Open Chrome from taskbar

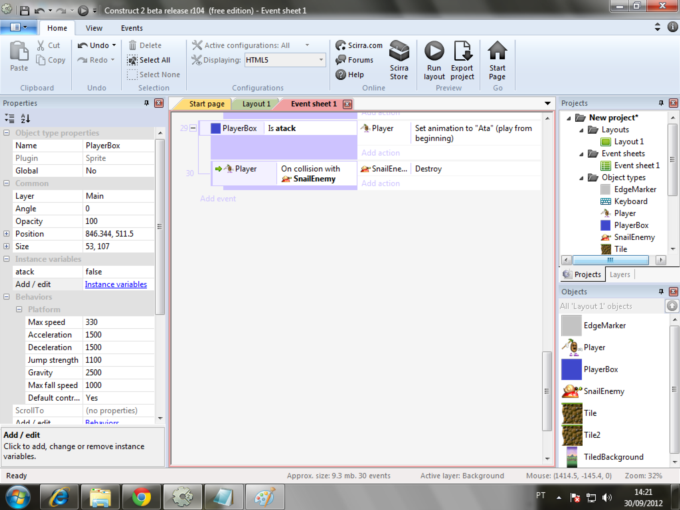141,497
